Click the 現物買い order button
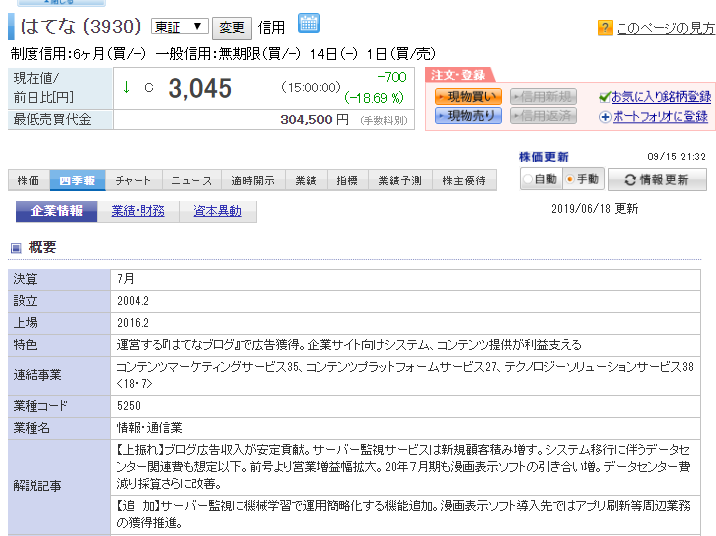This screenshot has width=716, height=536. click(468, 97)
